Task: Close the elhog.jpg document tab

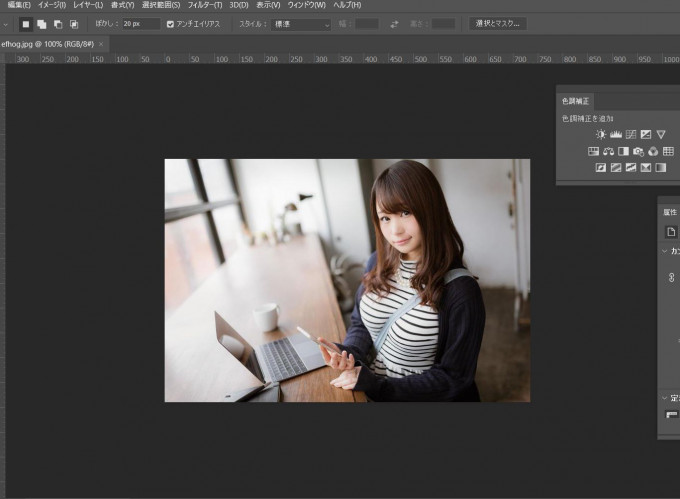Action: click(101, 44)
